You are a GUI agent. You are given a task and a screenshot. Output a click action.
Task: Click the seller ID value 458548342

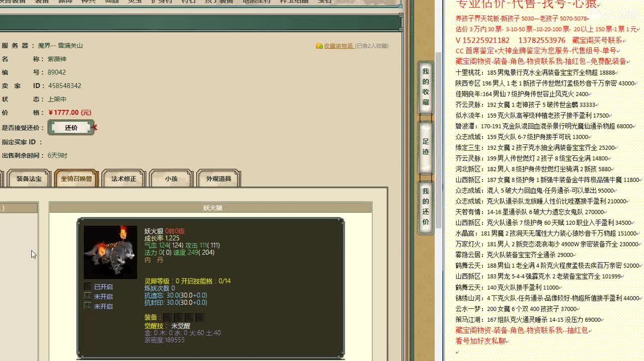point(64,85)
